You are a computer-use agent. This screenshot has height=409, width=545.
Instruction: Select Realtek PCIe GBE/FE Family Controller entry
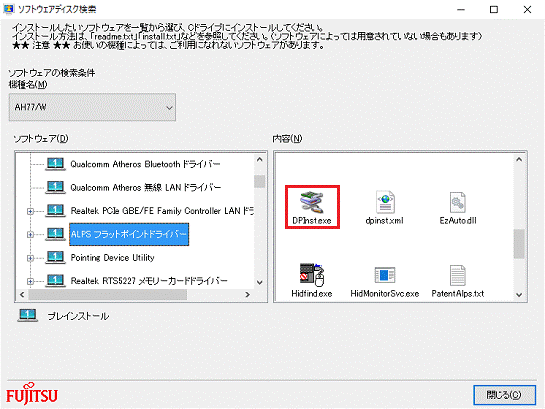tap(162, 211)
